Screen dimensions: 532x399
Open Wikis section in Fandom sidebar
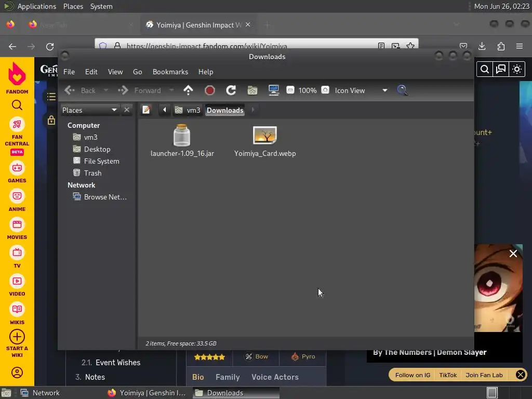point(17,314)
